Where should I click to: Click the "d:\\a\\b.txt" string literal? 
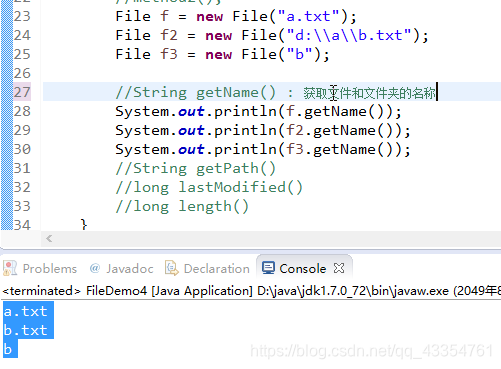[349, 35]
